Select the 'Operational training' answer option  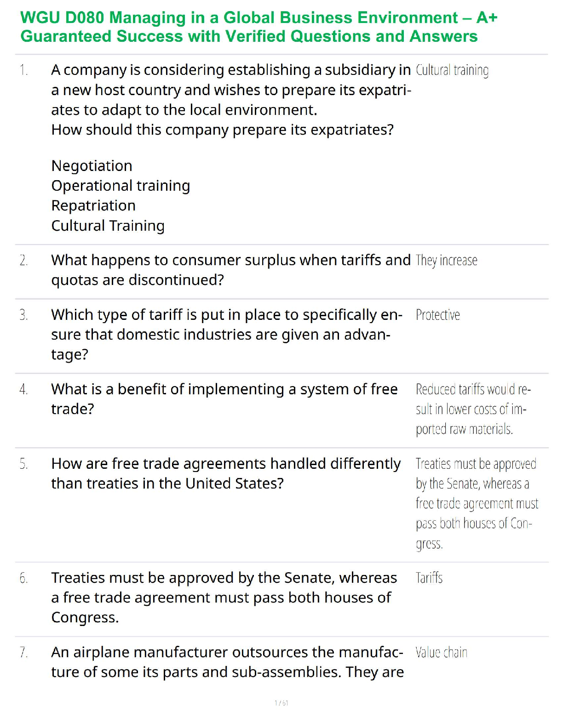click(x=121, y=186)
